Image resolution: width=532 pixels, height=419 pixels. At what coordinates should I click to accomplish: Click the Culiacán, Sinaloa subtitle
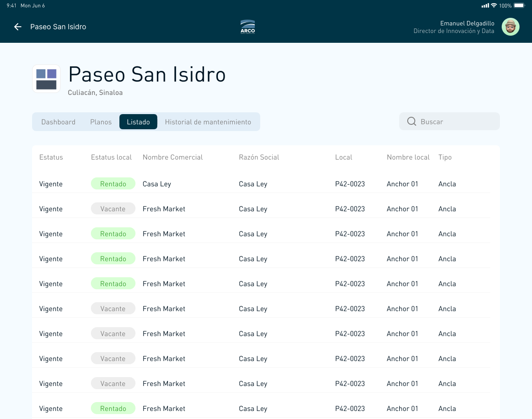point(95,93)
